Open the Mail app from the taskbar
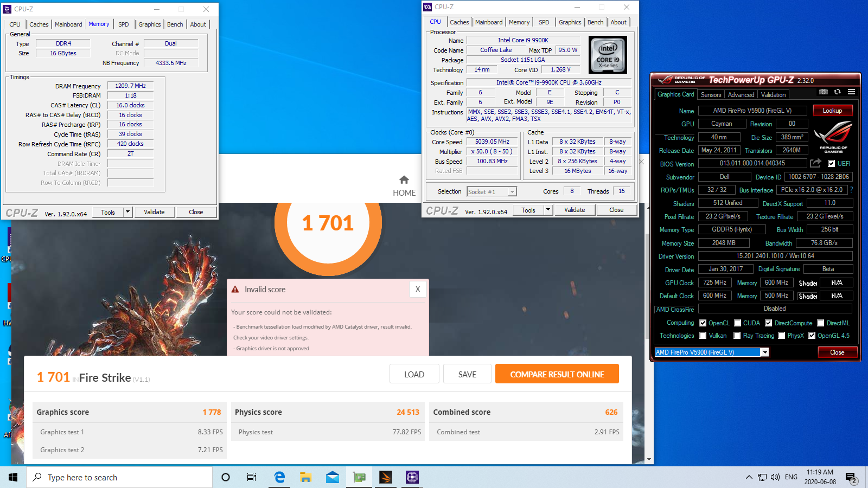The image size is (868, 488). [x=332, y=477]
